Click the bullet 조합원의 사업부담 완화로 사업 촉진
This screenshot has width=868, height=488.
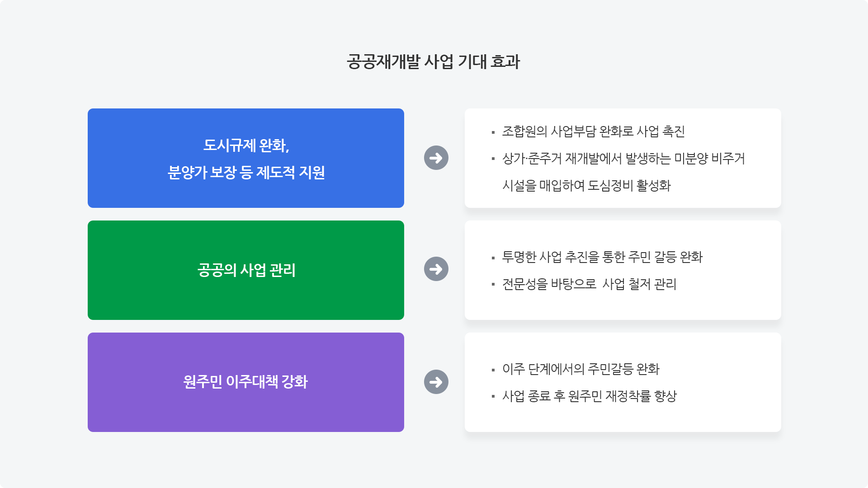(594, 131)
